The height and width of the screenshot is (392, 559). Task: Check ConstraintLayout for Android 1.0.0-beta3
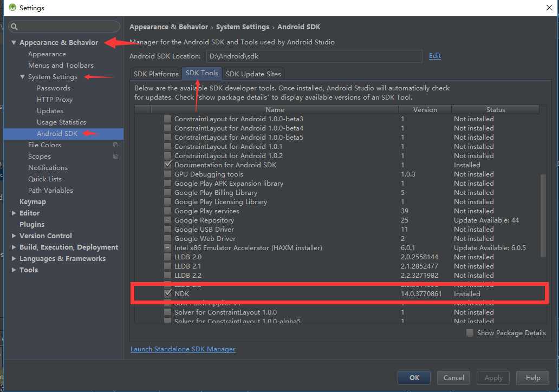pyautogui.click(x=167, y=119)
